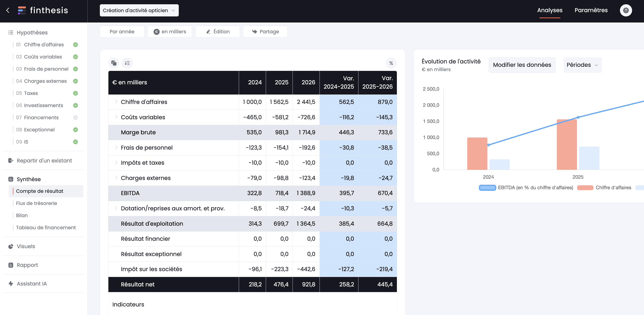
Task: Switch to the Paramètres tab
Action: (591, 10)
